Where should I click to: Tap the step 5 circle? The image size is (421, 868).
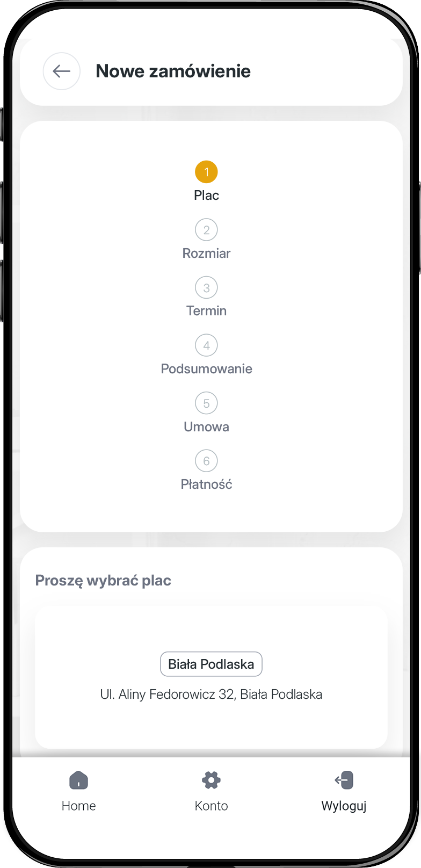point(206,403)
